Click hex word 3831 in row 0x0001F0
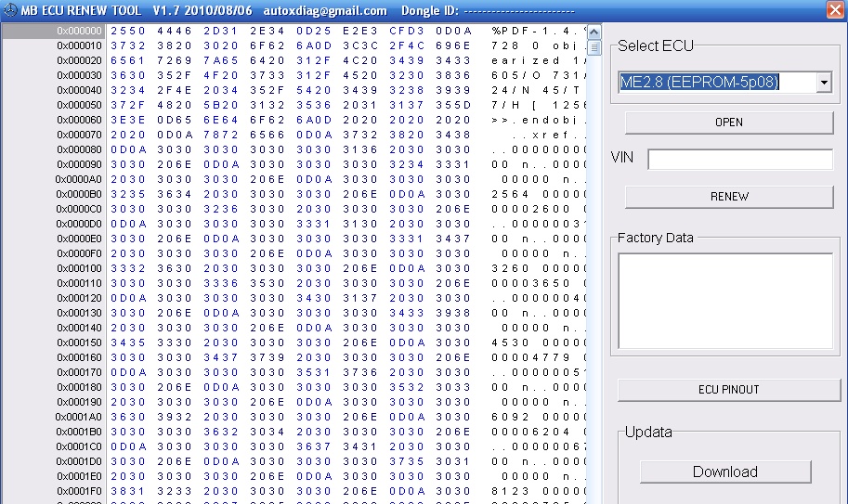 point(128,492)
